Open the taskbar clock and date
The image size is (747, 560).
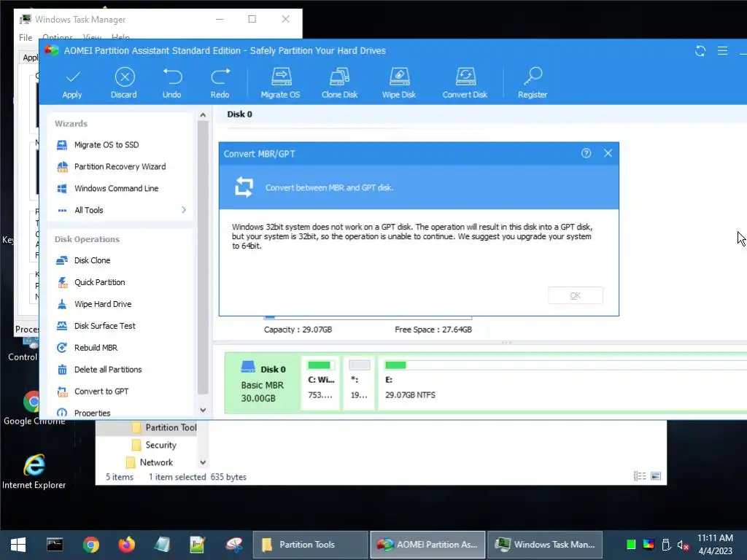point(716,545)
